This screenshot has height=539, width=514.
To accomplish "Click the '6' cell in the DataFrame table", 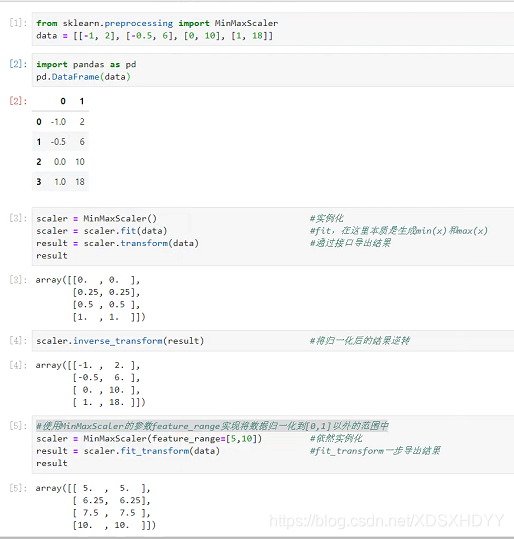I will click(82, 142).
